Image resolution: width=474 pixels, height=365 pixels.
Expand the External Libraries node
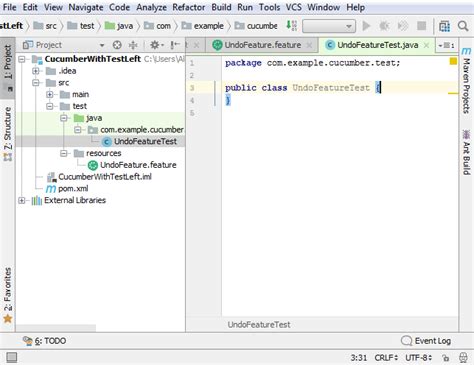22,200
